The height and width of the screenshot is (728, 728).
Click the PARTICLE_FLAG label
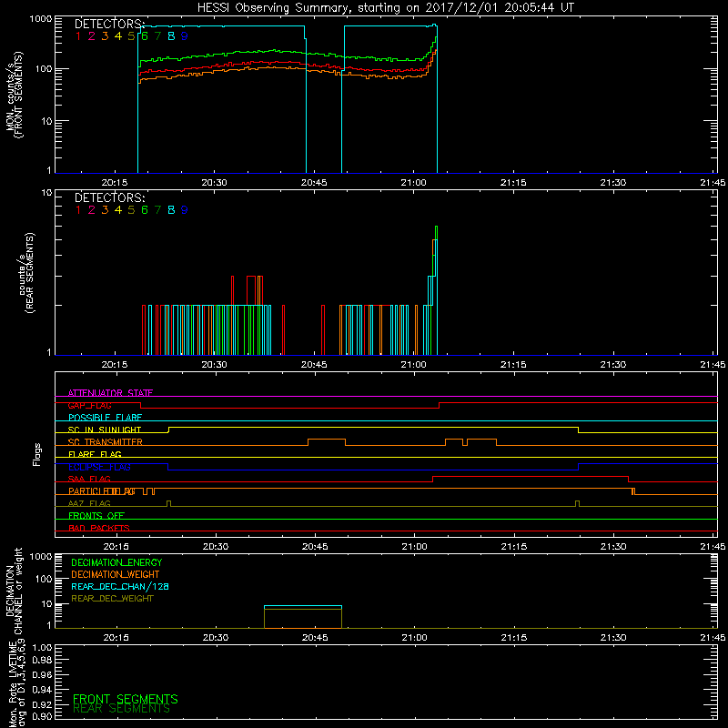[102, 490]
